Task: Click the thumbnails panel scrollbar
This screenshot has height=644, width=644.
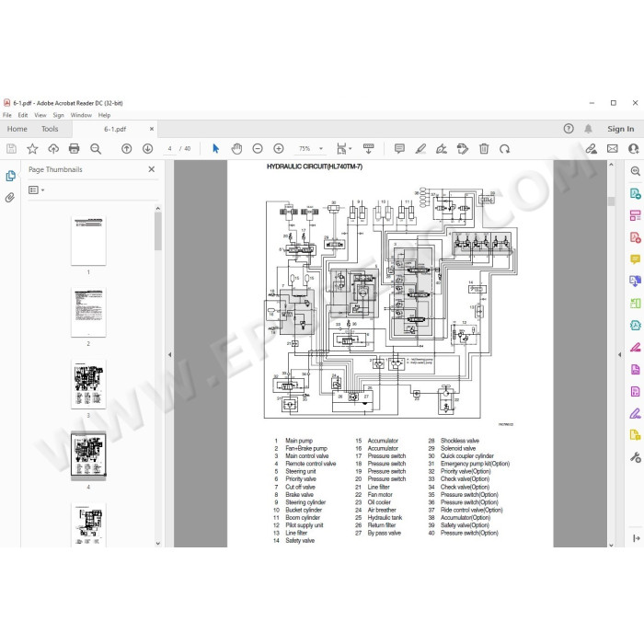Action: 158,231
